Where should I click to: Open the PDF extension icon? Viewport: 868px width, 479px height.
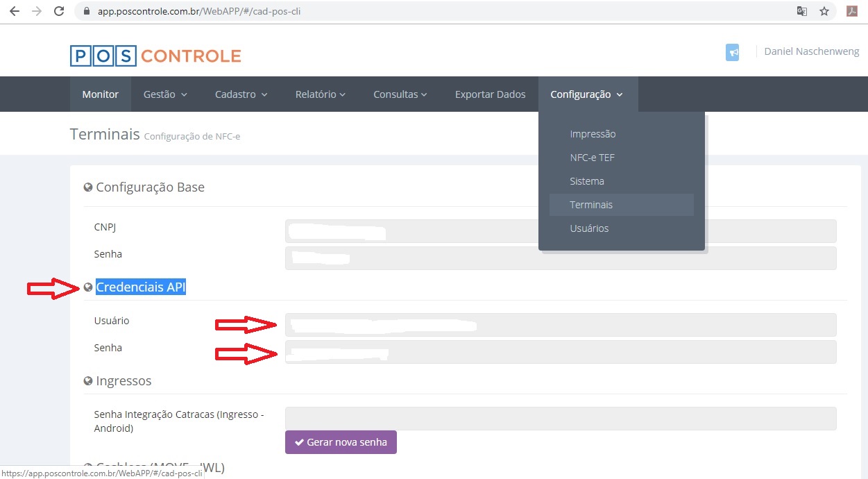click(x=852, y=11)
